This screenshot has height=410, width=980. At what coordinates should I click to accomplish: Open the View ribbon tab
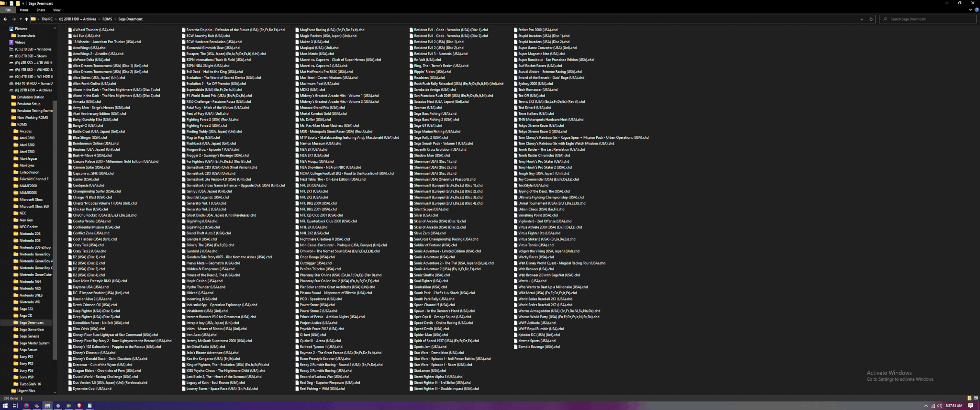57,10
